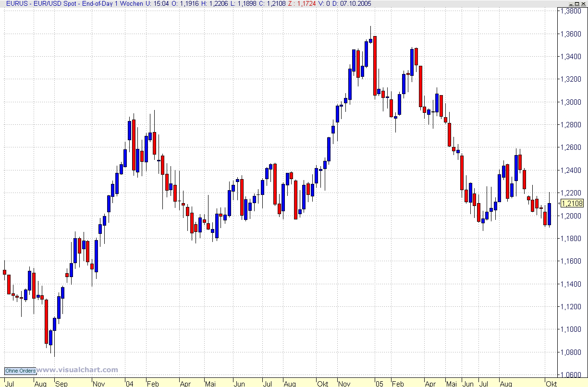
Task: Click the 1,1800 price axis label
Action: [571, 238]
